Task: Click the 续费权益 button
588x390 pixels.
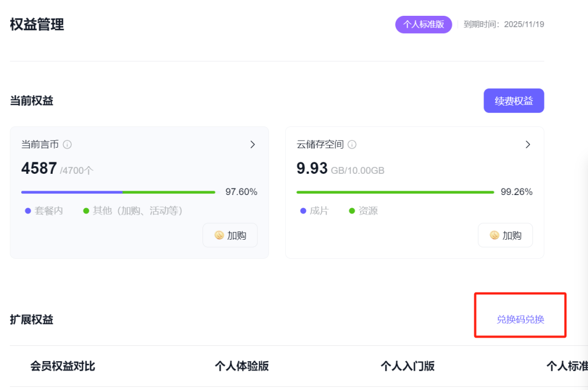Action: [513, 101]
